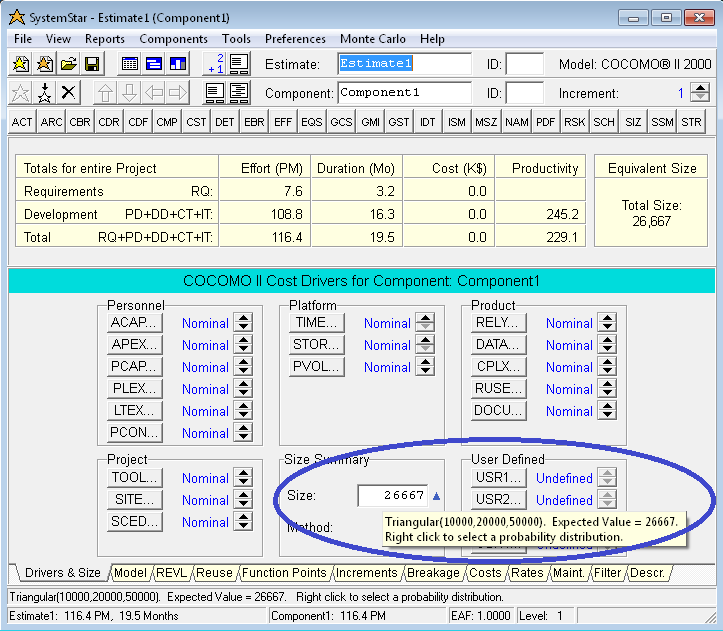The width and height of the screenshot is (723, 631).
Task: Click the Size value field showing 26667
Action: pos(393,495)
